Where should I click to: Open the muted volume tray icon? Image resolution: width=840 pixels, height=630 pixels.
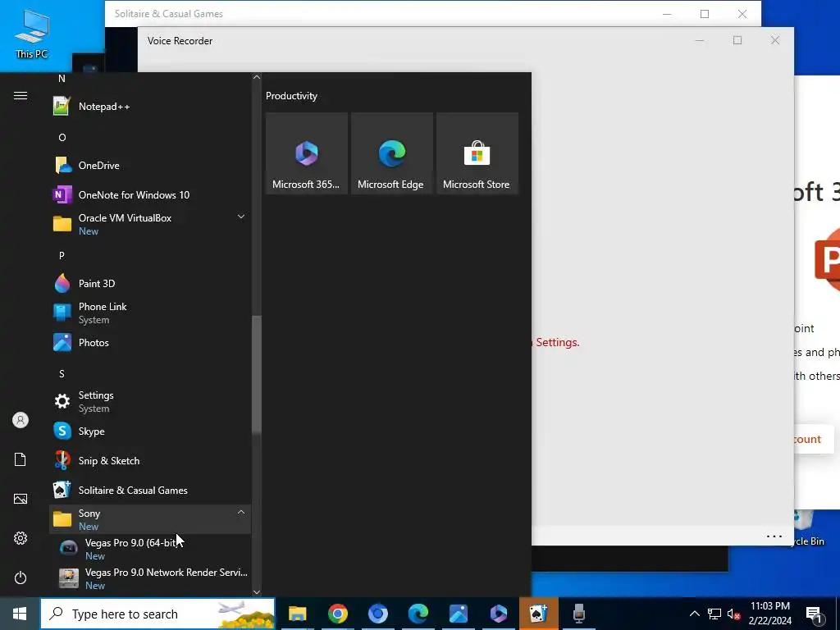[733, 614]
